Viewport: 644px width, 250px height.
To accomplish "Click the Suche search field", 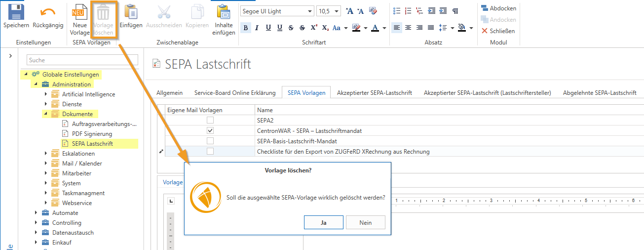I will [82, 60].
